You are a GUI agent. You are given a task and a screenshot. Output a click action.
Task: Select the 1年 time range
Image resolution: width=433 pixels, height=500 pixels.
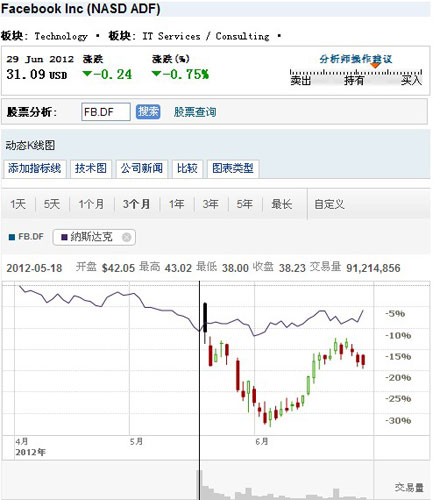[177, 204]
